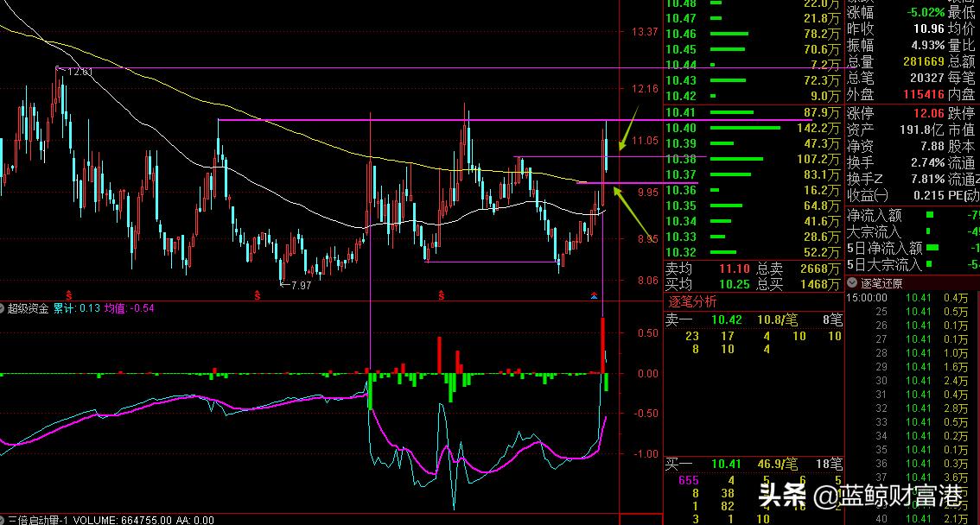980x525 pixels.
Task: Click the 涨幅 -5.02% value
Action: pos(926,12)
